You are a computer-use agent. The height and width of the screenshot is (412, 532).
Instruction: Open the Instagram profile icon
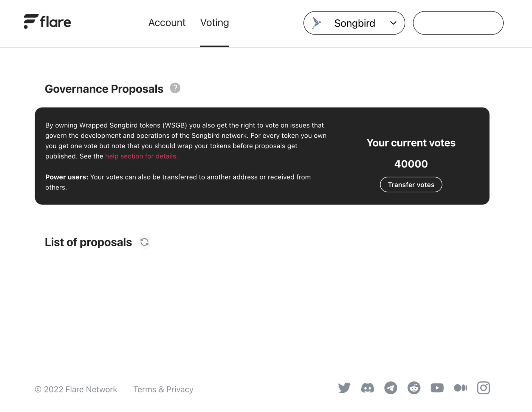point(483,388)
